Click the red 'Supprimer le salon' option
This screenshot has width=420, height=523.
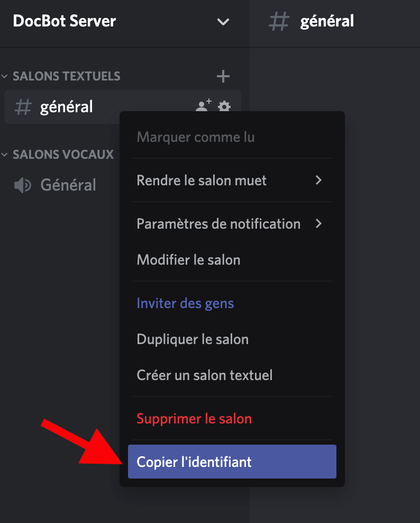click(x=194, y=419)
